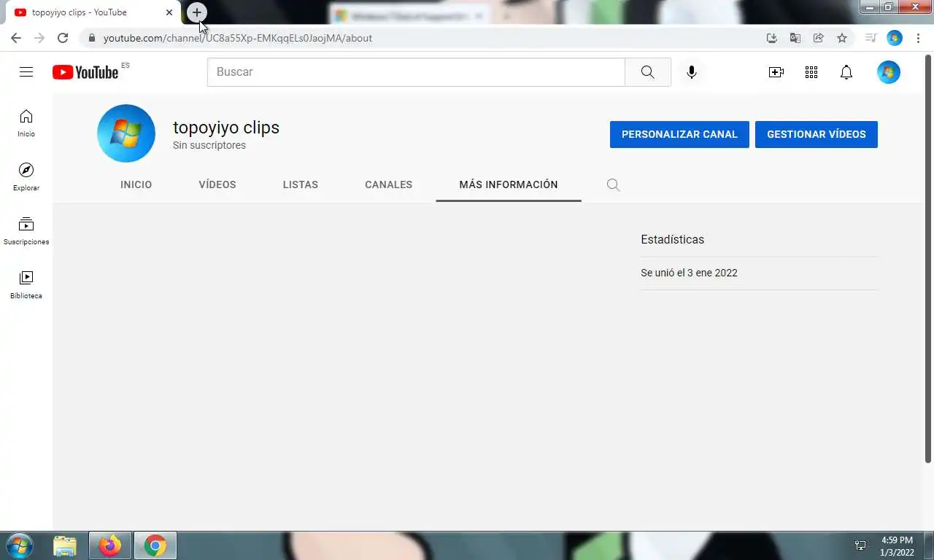This screenshot has height=560, width=934.
Task: Open Suscripciones in the sidebar
Action: pyautogui.click(x=26, y=231)
